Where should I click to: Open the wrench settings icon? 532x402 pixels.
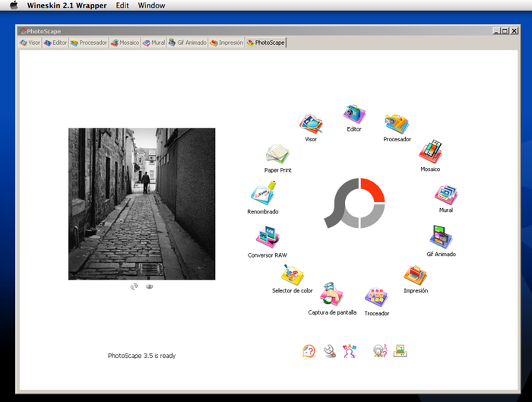click(x=330, y=351)
